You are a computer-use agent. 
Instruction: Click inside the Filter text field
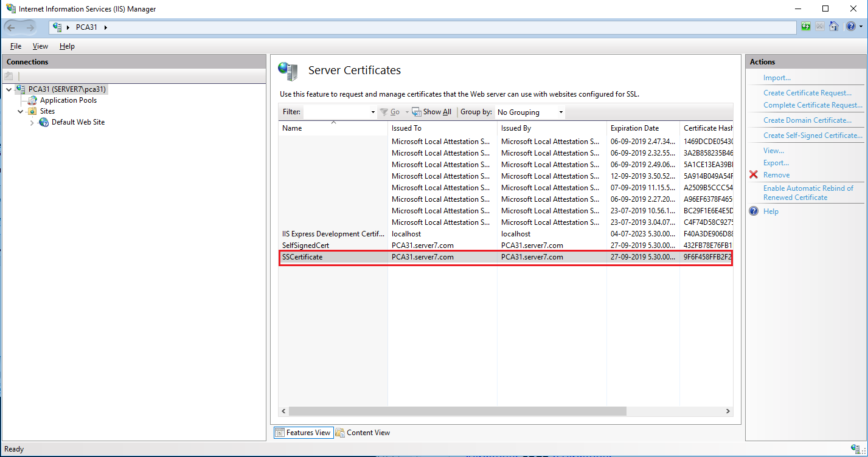click(x=336, y=112)
